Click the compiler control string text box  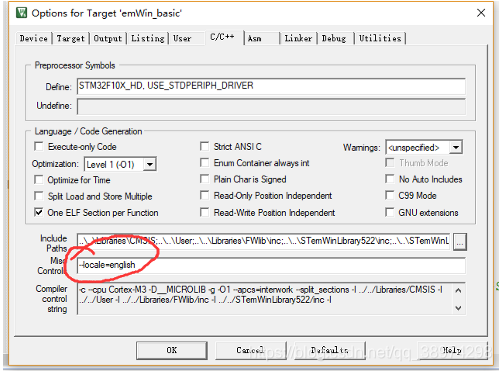[271, 299]
